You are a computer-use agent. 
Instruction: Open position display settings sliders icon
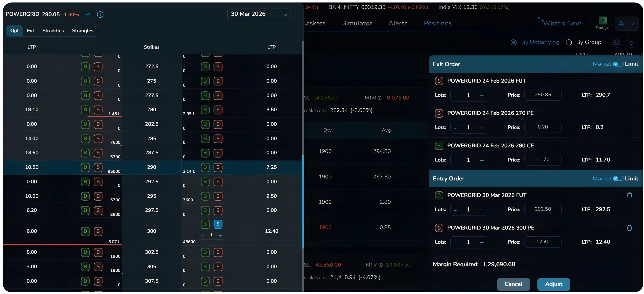[617, 42]
